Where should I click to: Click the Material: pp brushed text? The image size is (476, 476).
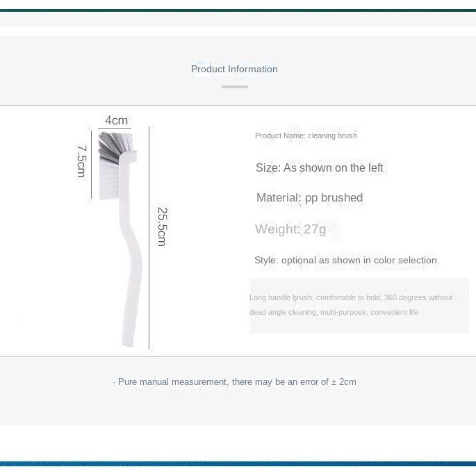click(309, 197)
